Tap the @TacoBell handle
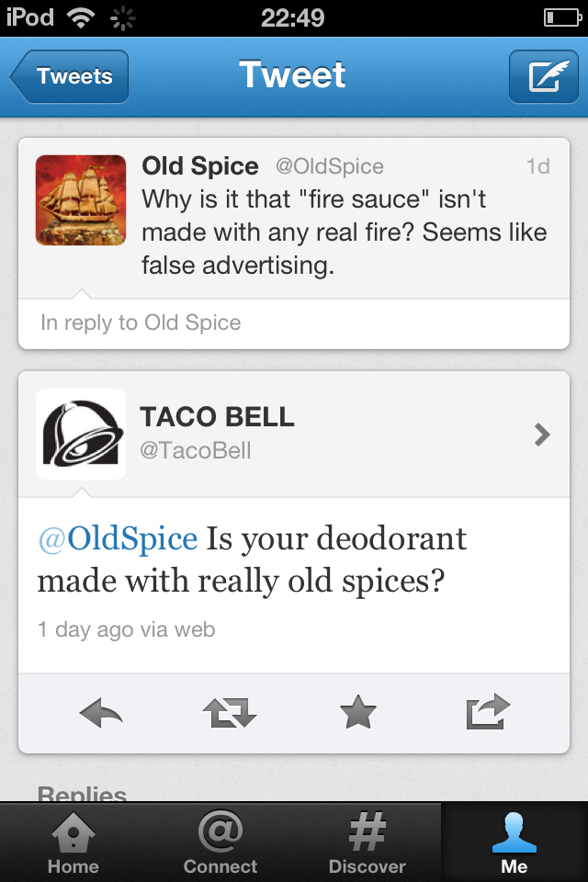The width and height of the screenshot is (588, 882). tap(196, 451)
